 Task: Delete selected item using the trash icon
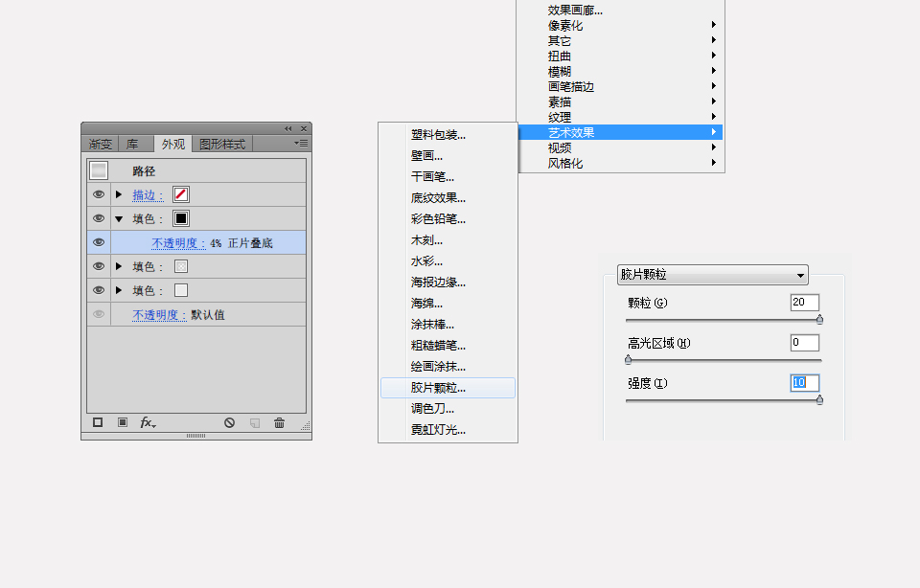[279, 422]
